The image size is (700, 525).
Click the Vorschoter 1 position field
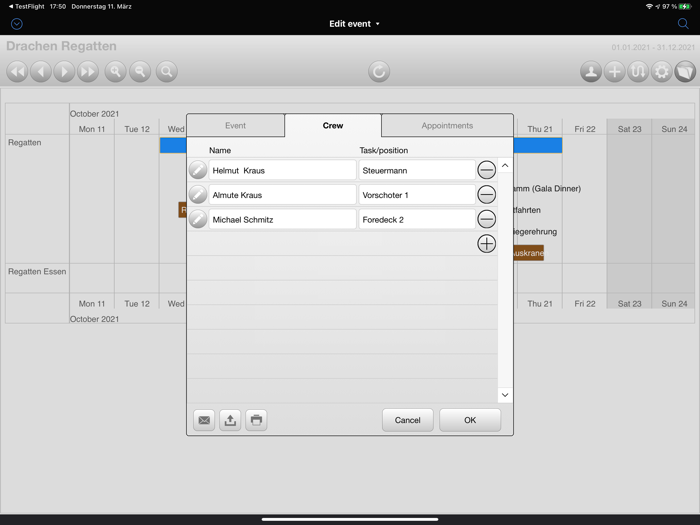click(417, 195)
